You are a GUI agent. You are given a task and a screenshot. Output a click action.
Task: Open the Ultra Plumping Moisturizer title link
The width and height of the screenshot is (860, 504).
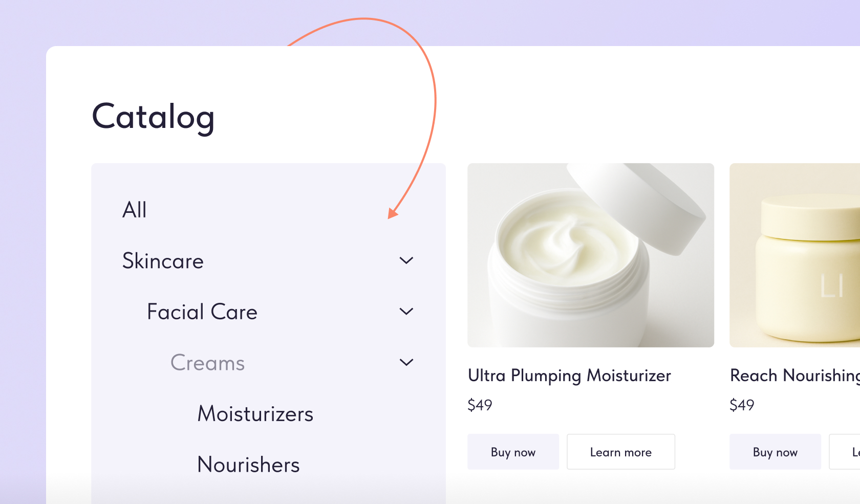point(569,376)
